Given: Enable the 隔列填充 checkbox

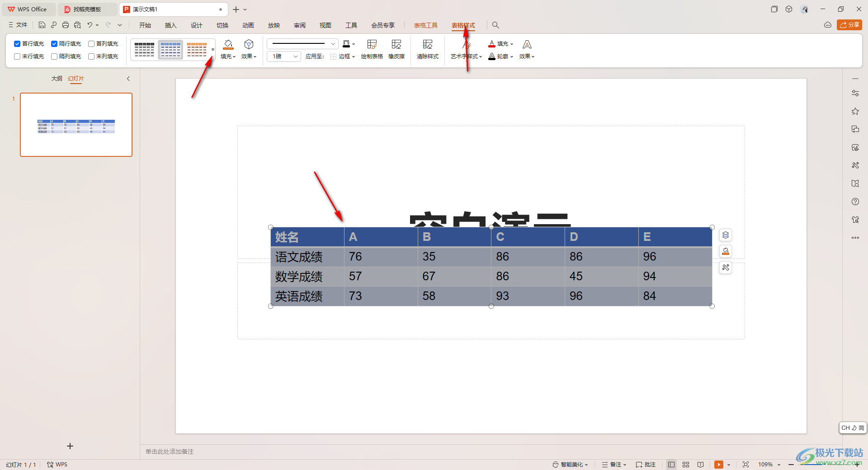Looking at the screenshot, I should pos(54,56).
